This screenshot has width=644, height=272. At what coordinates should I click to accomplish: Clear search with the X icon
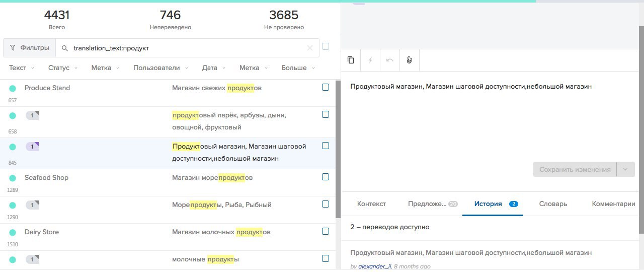tap(310, 48)
